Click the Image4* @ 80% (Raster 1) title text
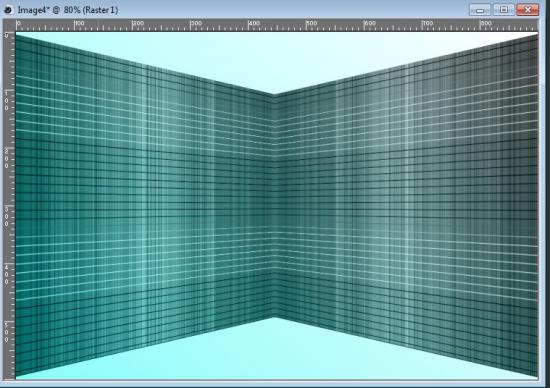The height and width of the screenshot is (388, 550). [68, 10]
